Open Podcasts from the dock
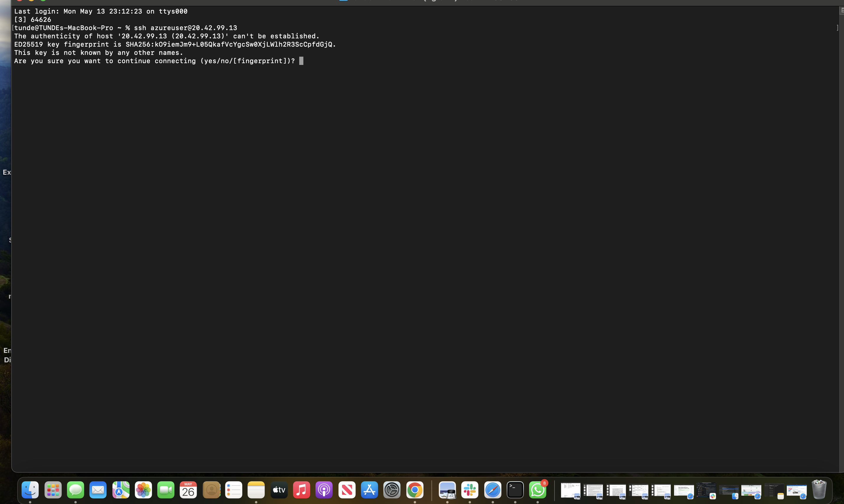This screenshot has width=844, height=504. tap(324, 490)
